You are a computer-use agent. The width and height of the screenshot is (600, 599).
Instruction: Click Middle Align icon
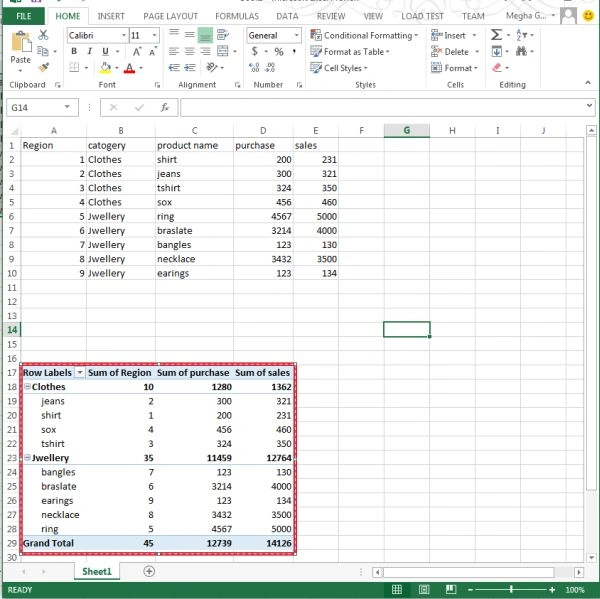[189, 35]
